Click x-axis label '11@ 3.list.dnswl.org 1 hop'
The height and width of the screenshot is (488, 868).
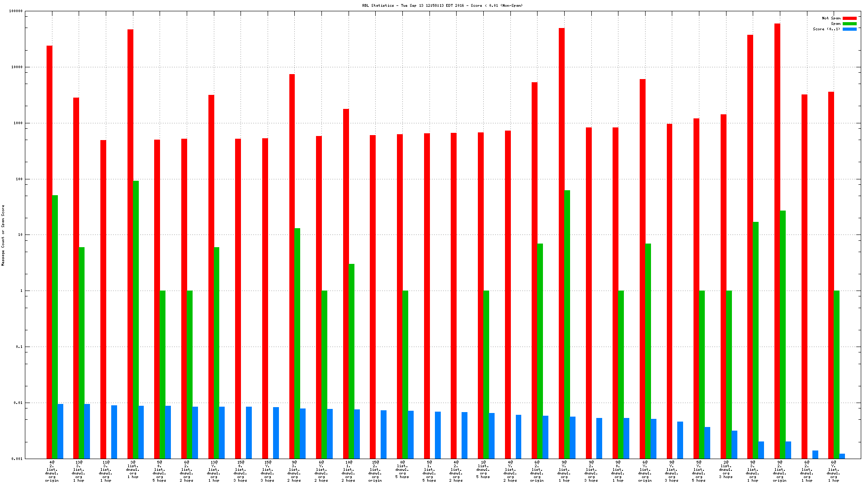(106, 471)
